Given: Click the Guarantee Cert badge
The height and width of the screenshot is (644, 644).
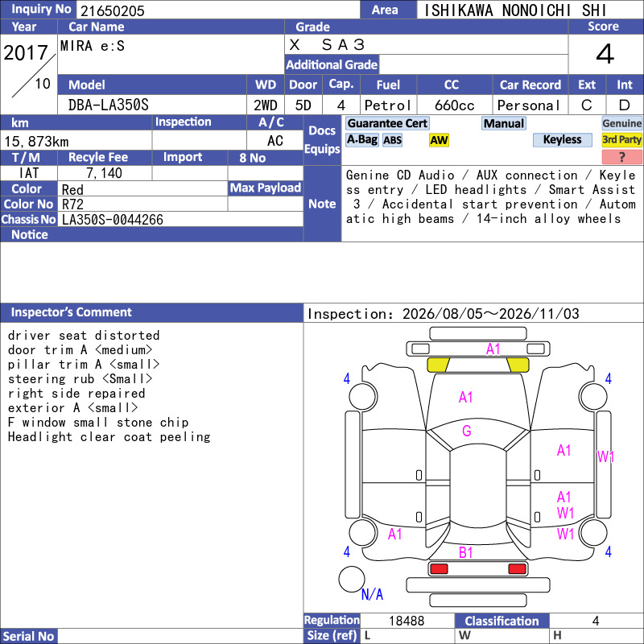Looking at the screenshot, I should (x=387, y=123).
